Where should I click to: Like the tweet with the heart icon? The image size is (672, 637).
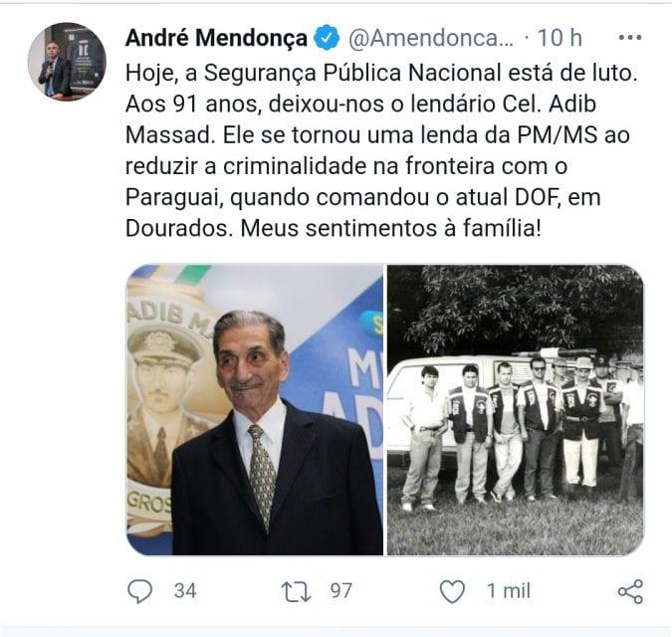(x=452, y=591)
